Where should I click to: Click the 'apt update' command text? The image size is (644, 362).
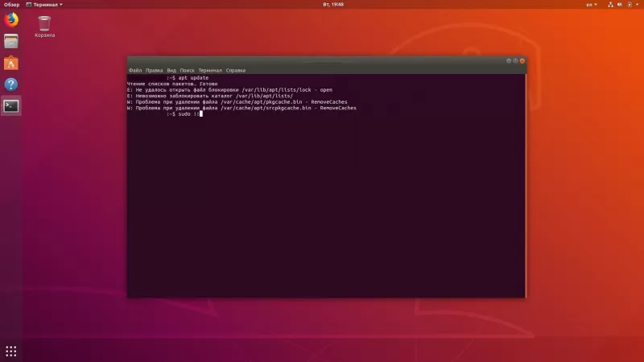tap(193, 77)
